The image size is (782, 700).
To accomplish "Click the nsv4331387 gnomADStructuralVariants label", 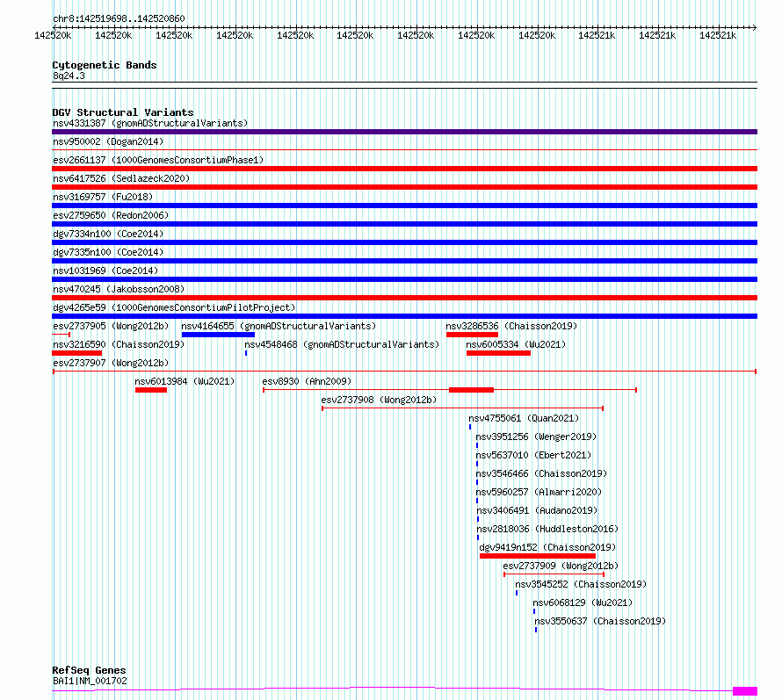I will (150, 123).
